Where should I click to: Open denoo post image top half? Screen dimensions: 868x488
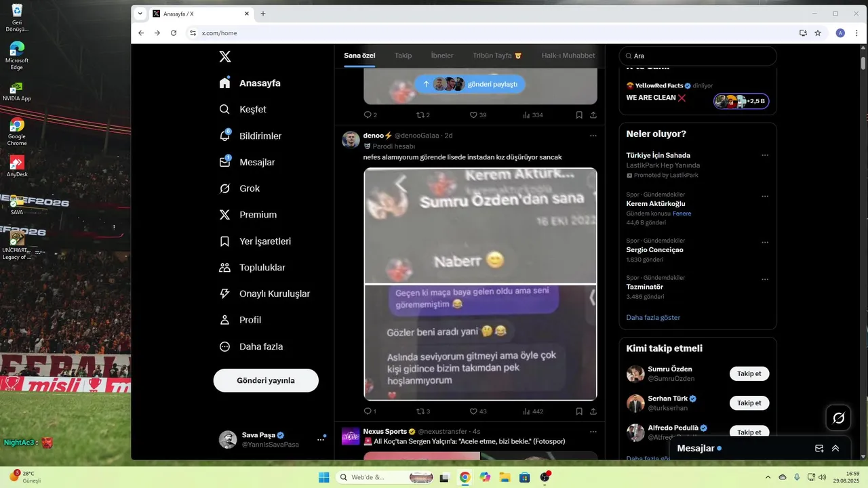click(480, 225)
